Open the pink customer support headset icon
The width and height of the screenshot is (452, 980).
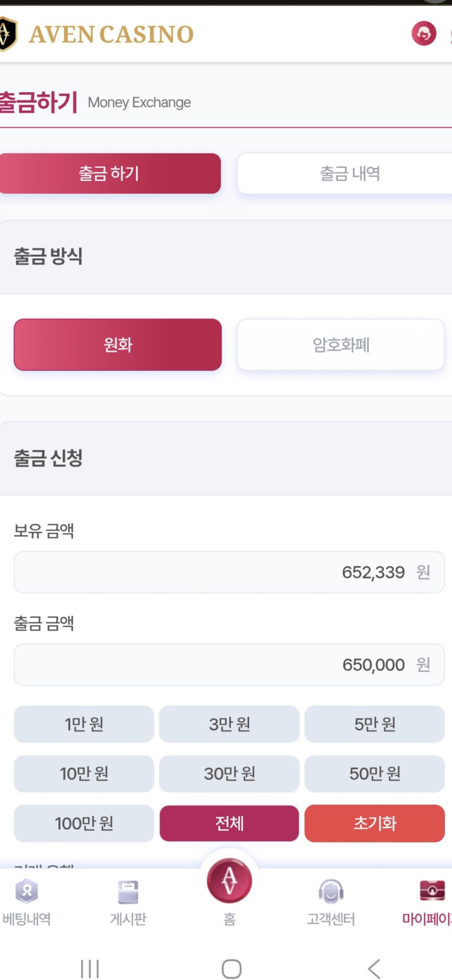[x=423, y=34]
